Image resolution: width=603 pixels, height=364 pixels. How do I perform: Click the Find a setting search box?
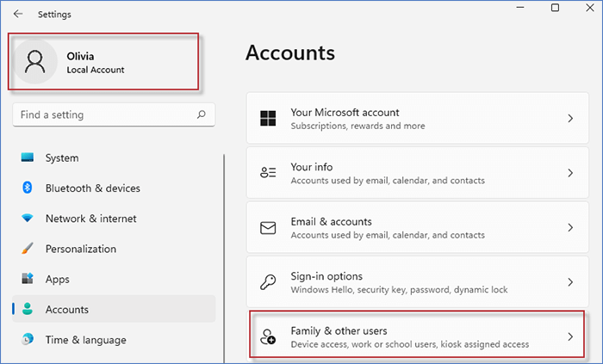pos(103,114)
